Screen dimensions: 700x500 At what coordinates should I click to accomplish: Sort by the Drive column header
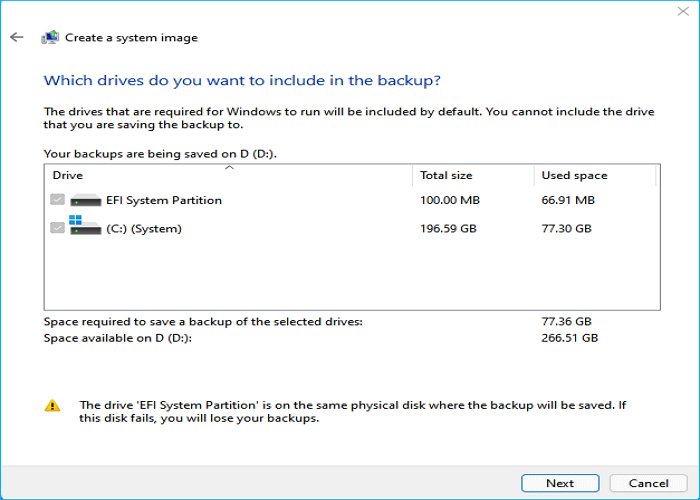click(x=228, y=175)
